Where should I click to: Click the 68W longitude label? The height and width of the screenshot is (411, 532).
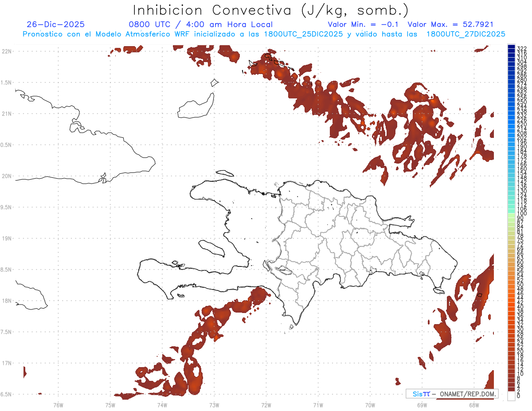pos(474,404)
